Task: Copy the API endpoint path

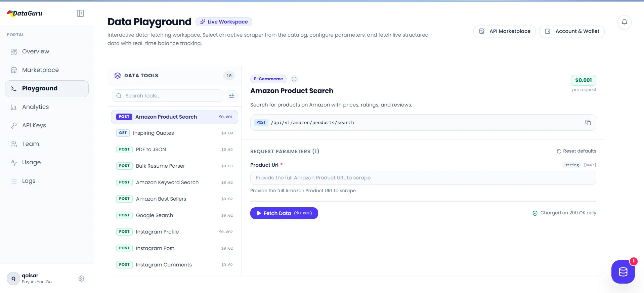Action: tap(588, 123)
